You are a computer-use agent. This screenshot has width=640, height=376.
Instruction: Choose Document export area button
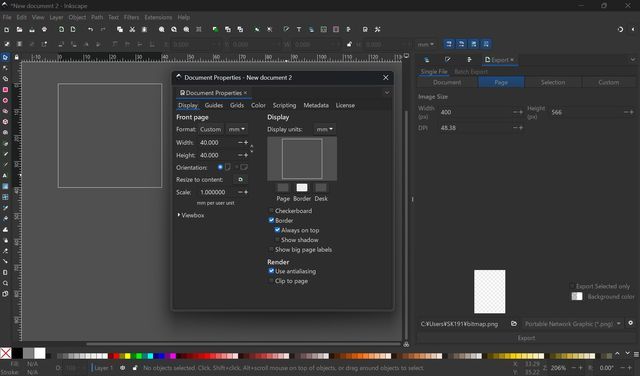447,82
